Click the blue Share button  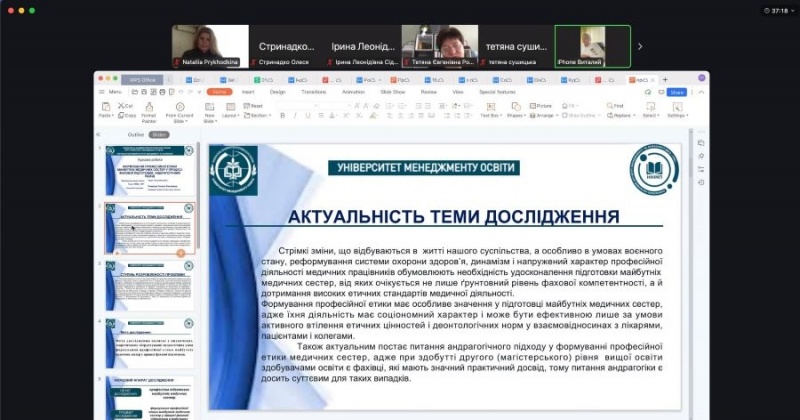(677, 92)
